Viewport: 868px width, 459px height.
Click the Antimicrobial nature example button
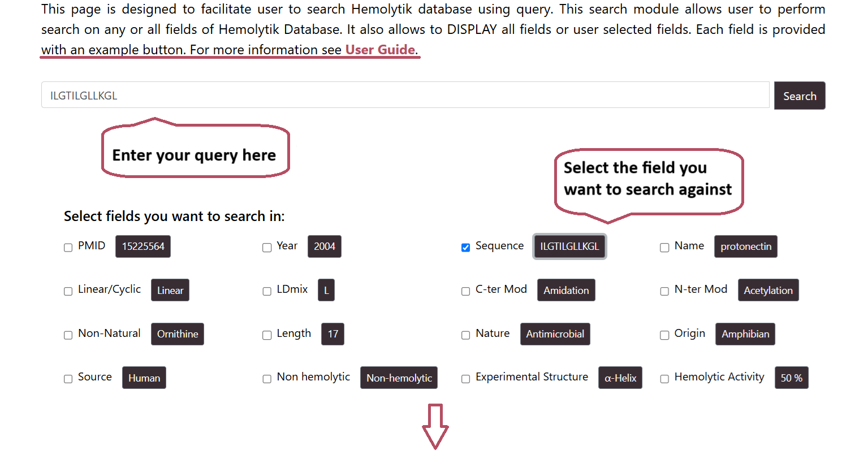tap(555, 334)
